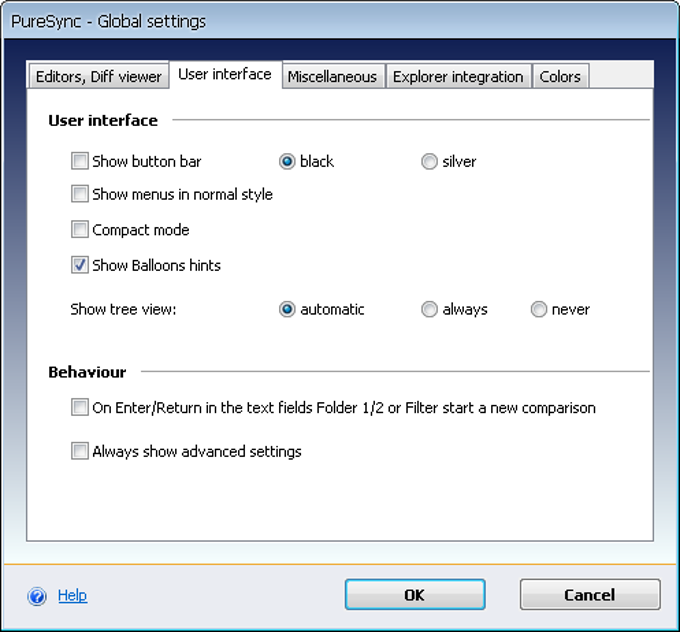Set tree view to always
680x632 pixels.
click(429, 309)
